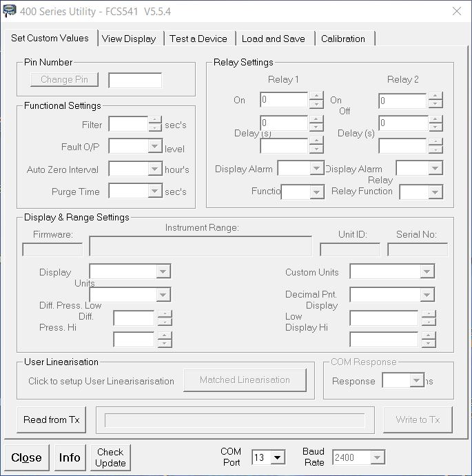Select the Calibration tab
Screen dimensions: 472x476
(x=343, y=39)
